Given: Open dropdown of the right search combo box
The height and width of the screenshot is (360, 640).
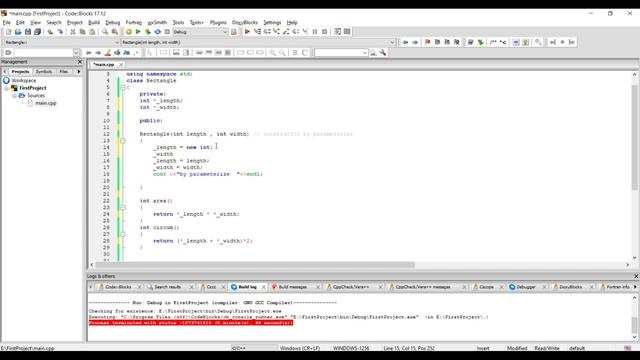Looking at the screenshot, I should tap(365, 53).
